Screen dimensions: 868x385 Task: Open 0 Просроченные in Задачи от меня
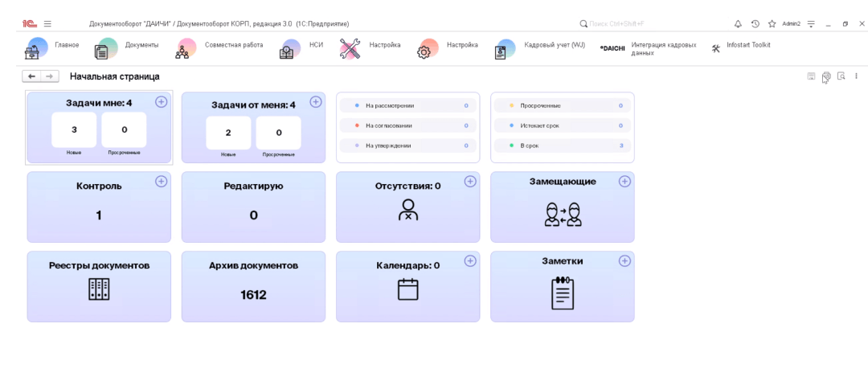(278, 133)
